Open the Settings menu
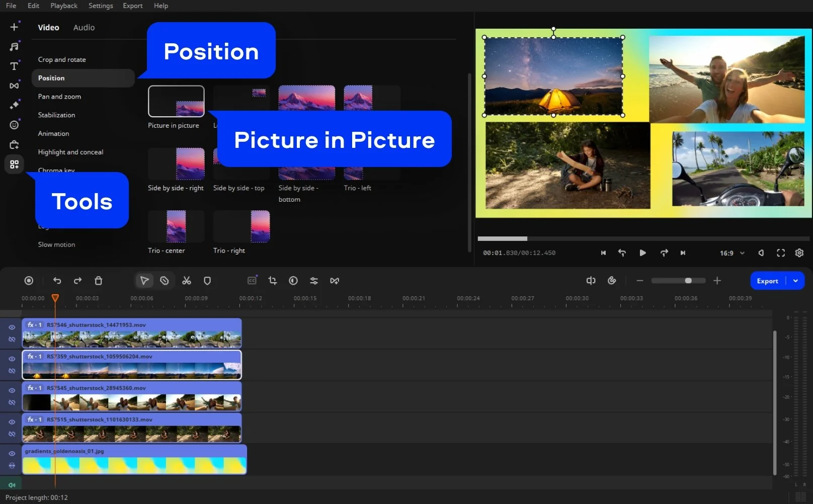 pyautogui.click(x=101, y=6)
